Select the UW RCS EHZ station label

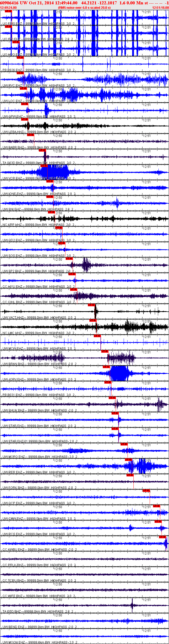39,534
